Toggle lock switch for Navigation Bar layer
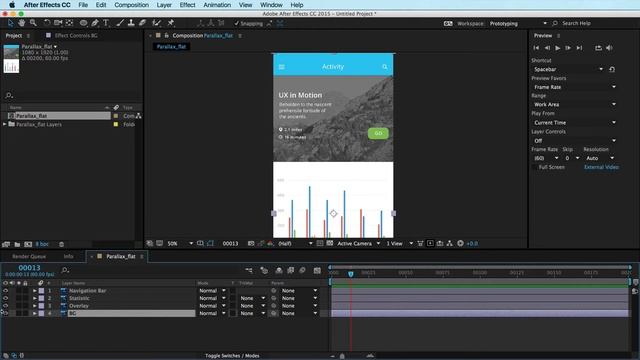 pos(25,291)
